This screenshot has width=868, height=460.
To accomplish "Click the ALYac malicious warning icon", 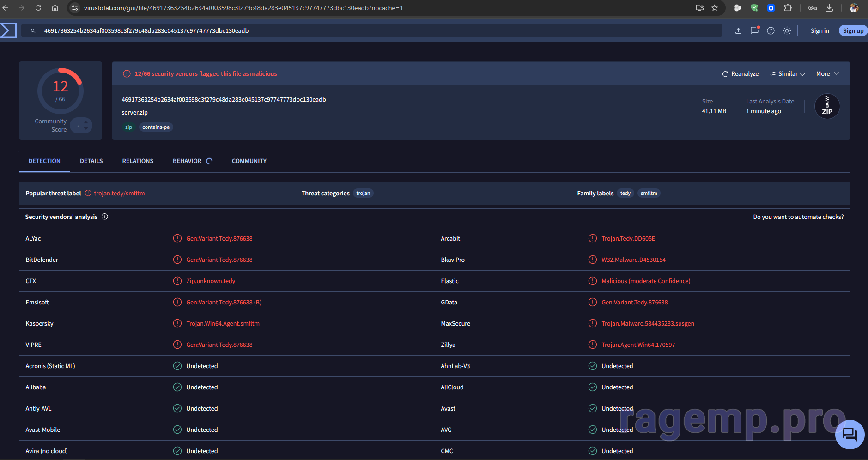I will pyautogui.click(x=177, y=238).
